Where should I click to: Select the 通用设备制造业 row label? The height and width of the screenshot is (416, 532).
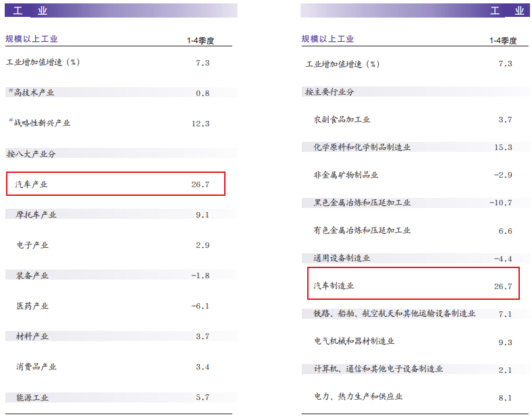pos(342,258)
